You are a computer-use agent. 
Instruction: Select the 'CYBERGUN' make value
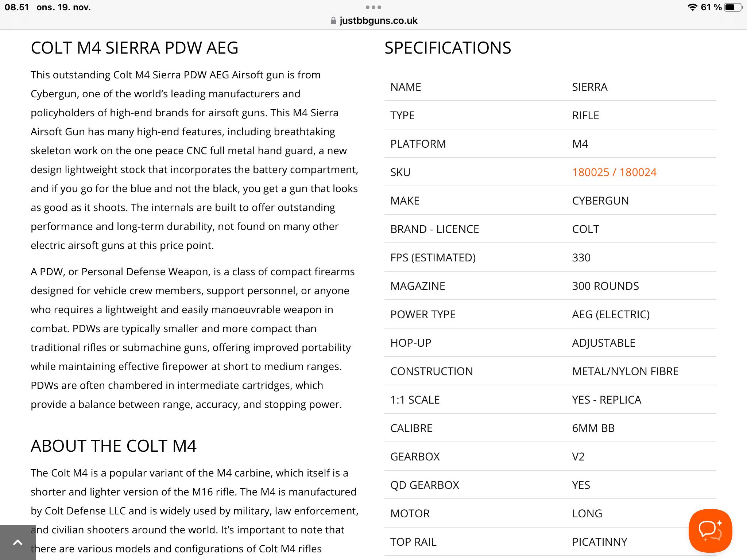coord(600,201)
